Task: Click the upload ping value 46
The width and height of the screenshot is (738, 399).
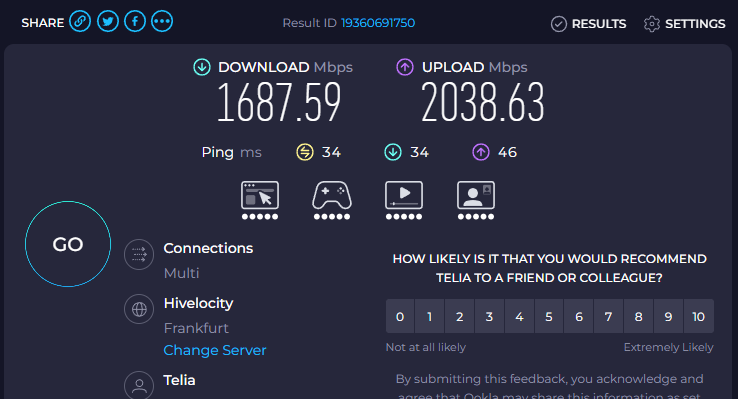Action: [x=507, y=152]
